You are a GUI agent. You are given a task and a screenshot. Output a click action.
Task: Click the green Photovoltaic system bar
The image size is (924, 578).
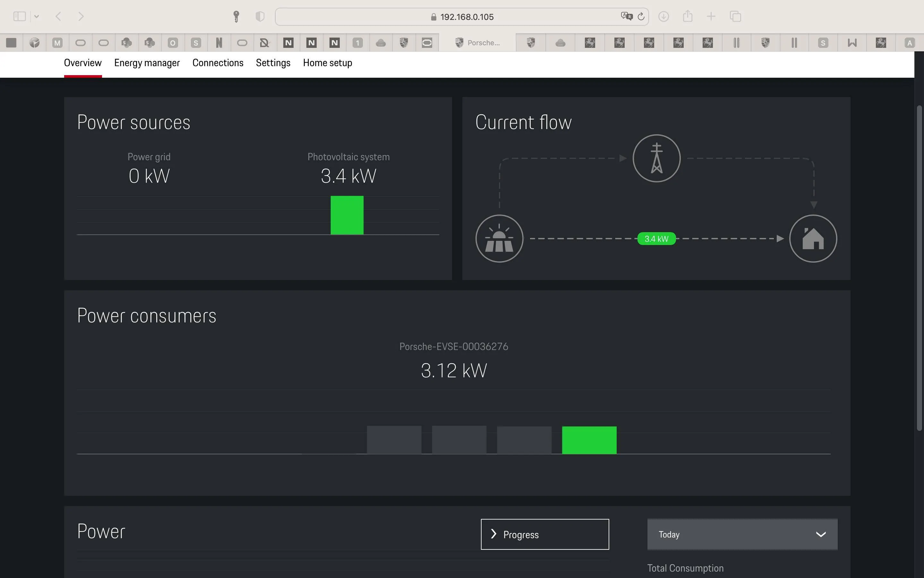(347, 215)
